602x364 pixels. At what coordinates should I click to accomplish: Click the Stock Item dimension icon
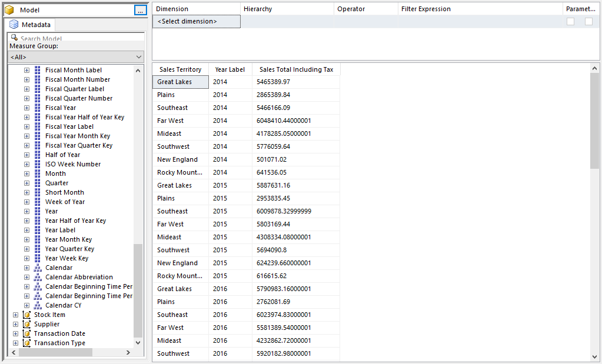click(26, 315)
